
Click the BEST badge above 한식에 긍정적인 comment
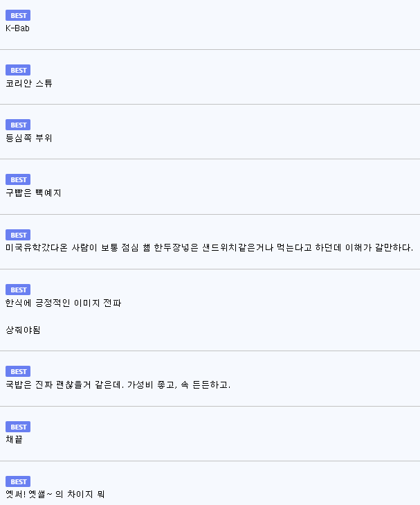pos(18,290)
